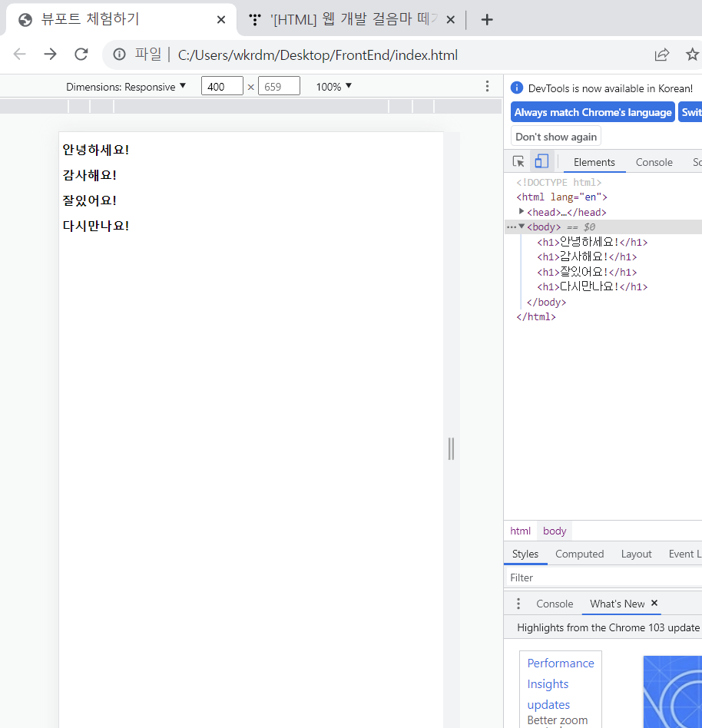Screen dimensions: 702x728
Task: Collapse the body element node
Action: (522, 227)
